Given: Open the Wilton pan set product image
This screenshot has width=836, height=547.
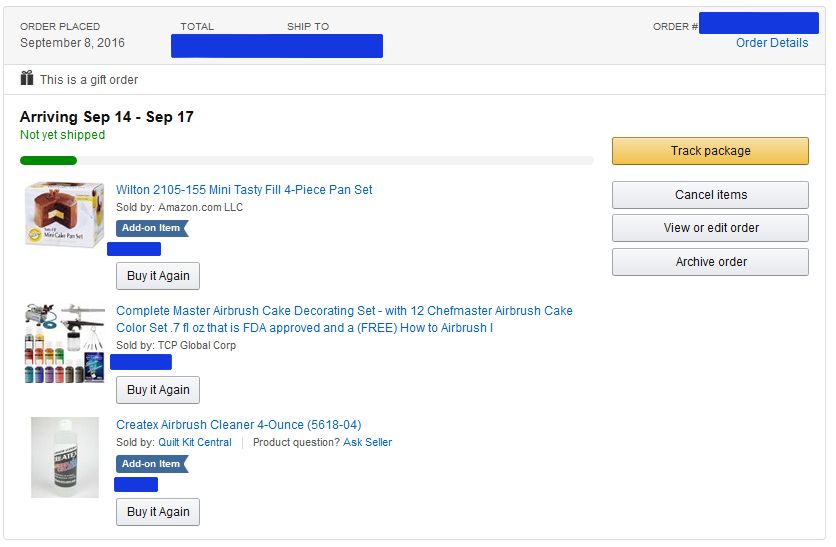Looking at the screenshot, I should (x=65, y=214).
